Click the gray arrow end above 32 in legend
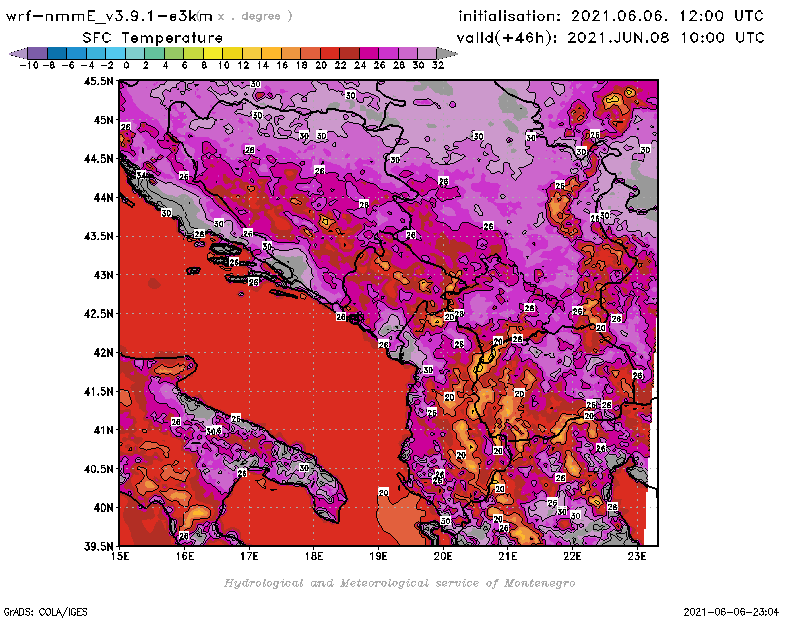The image size is (800, 618). click(447, 53)
